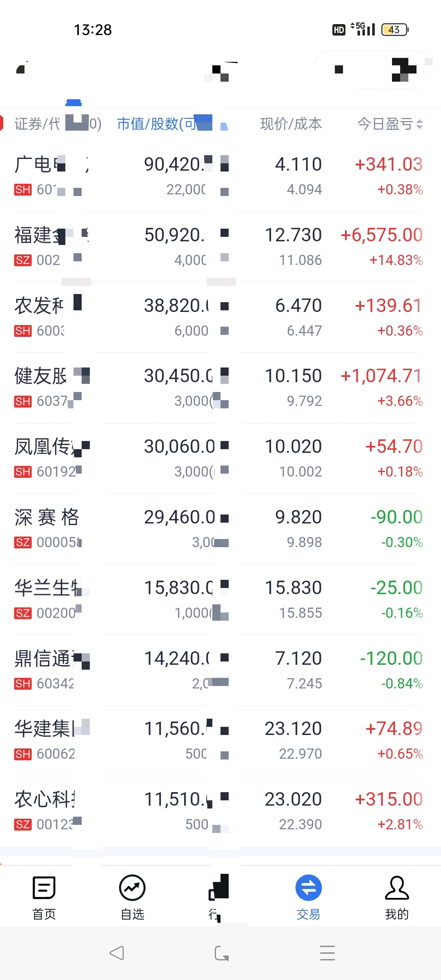Viewport: 441px width, 980px height.
Task: Open the 深赛格 holding row
Action: coord(220,529)
